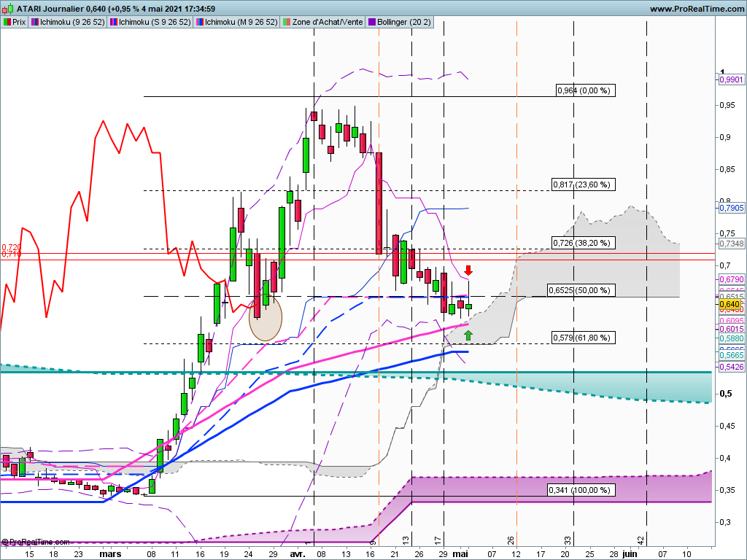
Task: Click the bold 0,5 price axis value
Action: point(726,393)
